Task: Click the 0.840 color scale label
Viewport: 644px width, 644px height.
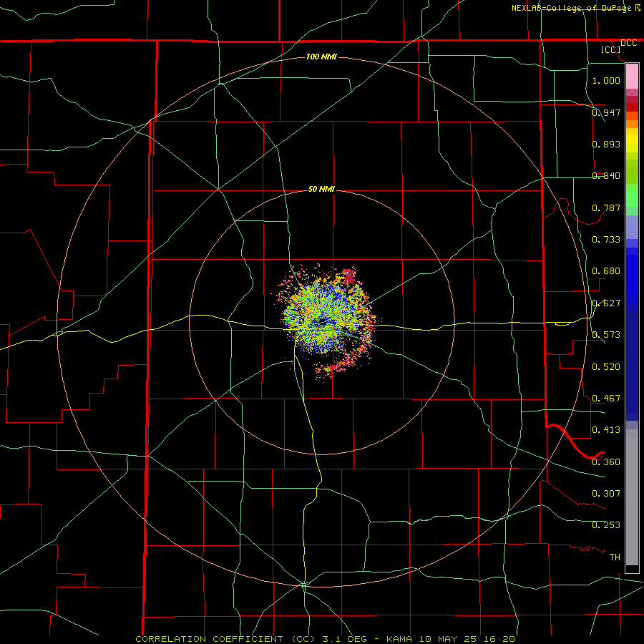Action: 606,176
